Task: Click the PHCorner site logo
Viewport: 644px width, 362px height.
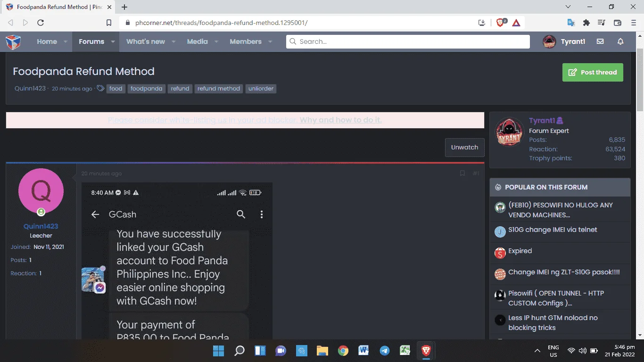Action: click(13, 42)
